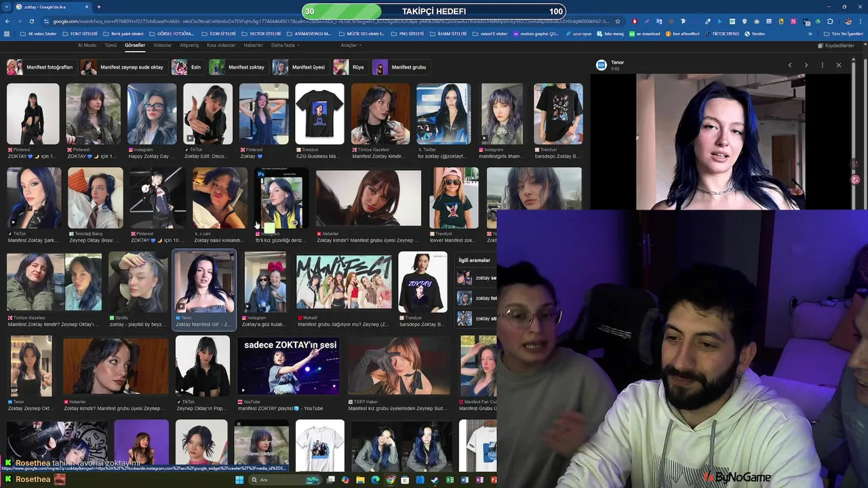
Task: Open the Yandex bookmark
Action: pos(755,33)
